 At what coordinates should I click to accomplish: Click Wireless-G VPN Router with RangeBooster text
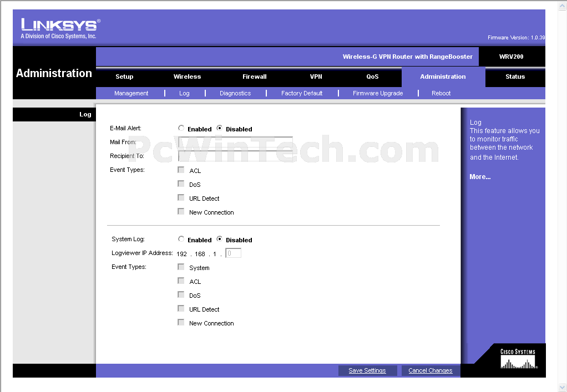(x=408, y=57)
